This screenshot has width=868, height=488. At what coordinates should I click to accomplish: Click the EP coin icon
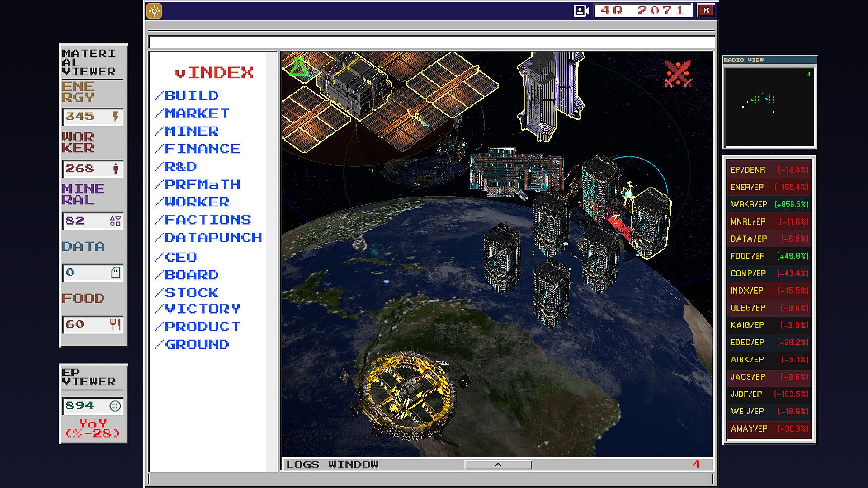pyautogui.click(x=115, y=406)
